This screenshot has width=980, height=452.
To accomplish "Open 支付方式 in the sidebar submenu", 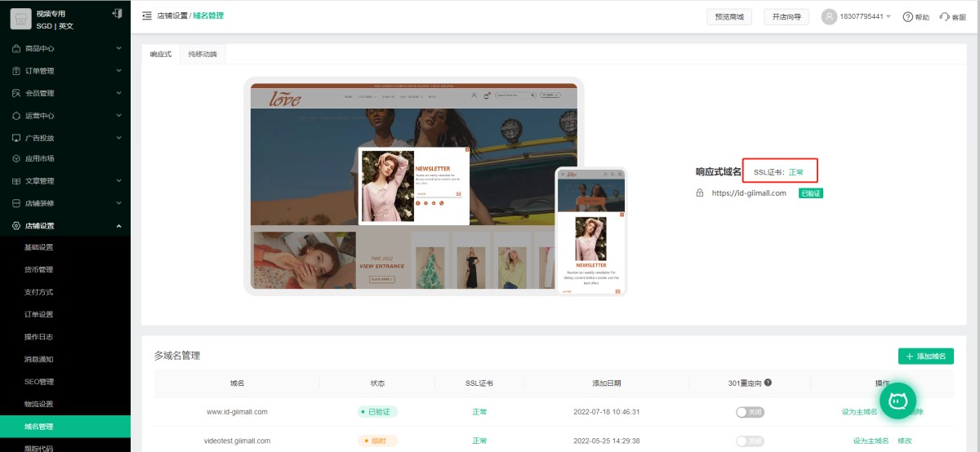I will [x=39, y=292].
